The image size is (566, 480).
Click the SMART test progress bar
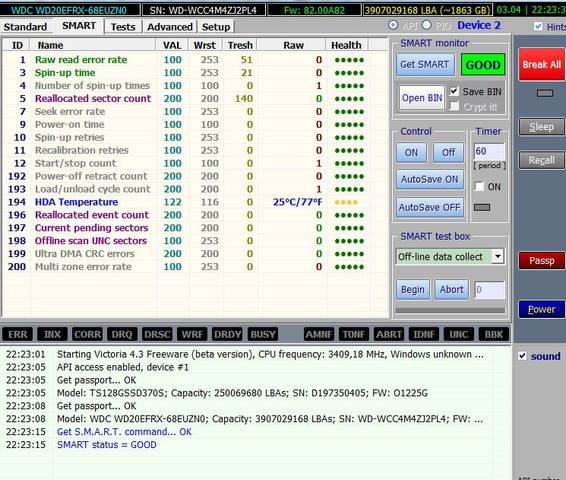pos(450,310)
